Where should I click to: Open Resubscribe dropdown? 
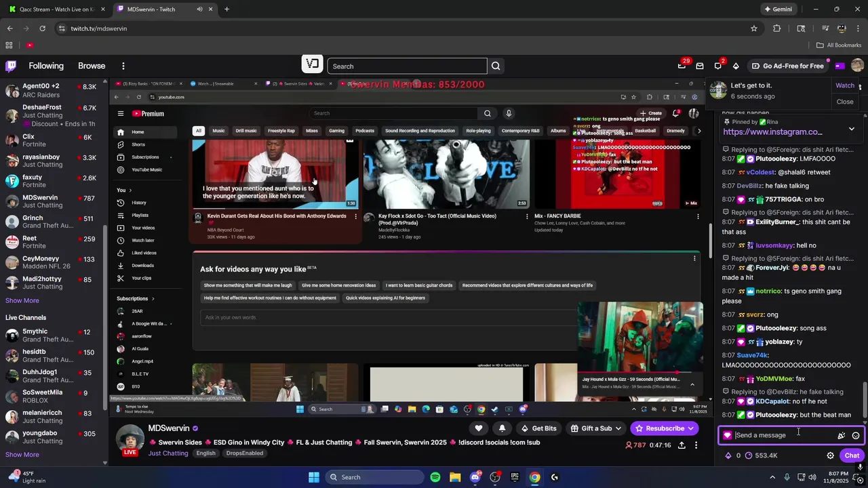pyautogui.click(x=664, y=428)
